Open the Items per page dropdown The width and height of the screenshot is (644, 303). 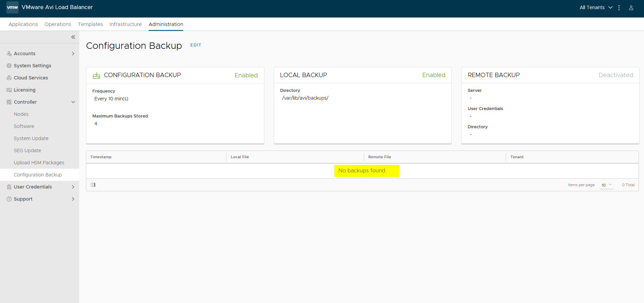click(x=607, y=185)
